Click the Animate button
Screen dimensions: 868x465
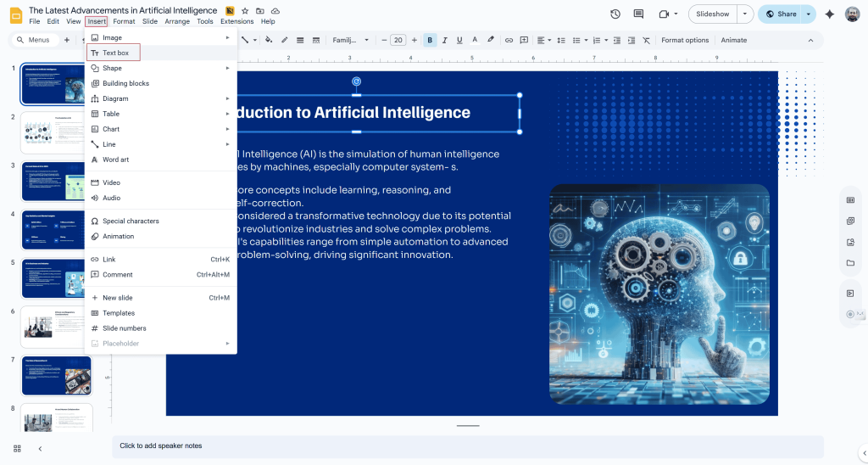point(733,40)
